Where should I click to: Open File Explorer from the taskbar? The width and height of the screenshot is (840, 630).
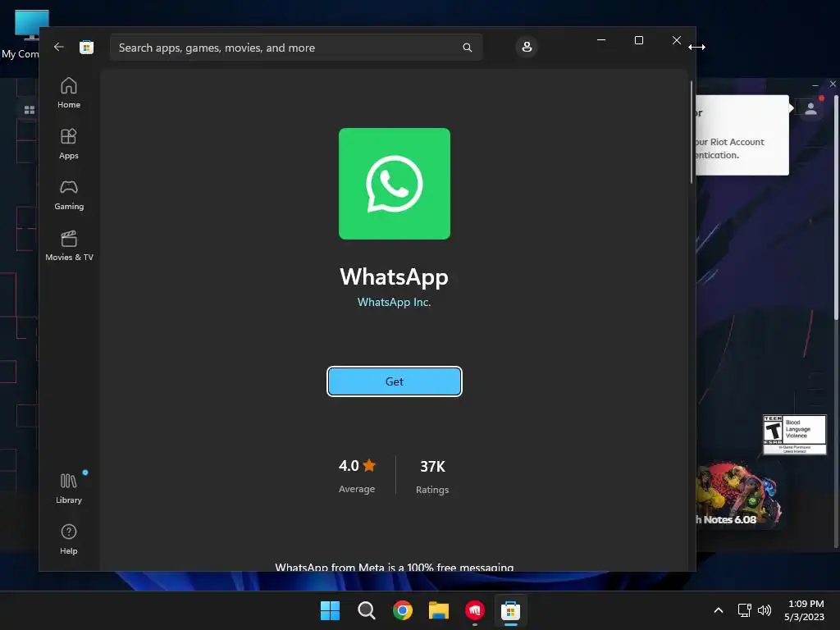pos(439,610)
